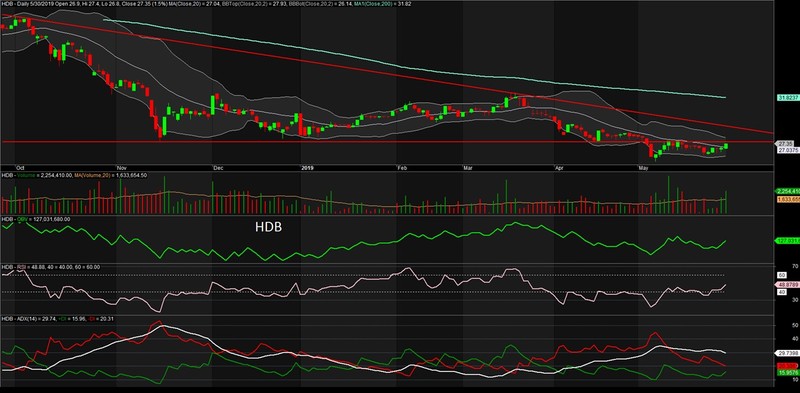Select the HDB RSI panel header
The image size is (800, 393).
(x=51, y=267)
